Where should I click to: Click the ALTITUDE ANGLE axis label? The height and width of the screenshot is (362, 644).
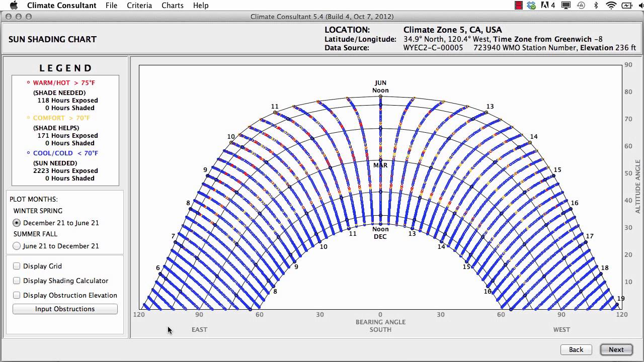(x=638, y=187)
